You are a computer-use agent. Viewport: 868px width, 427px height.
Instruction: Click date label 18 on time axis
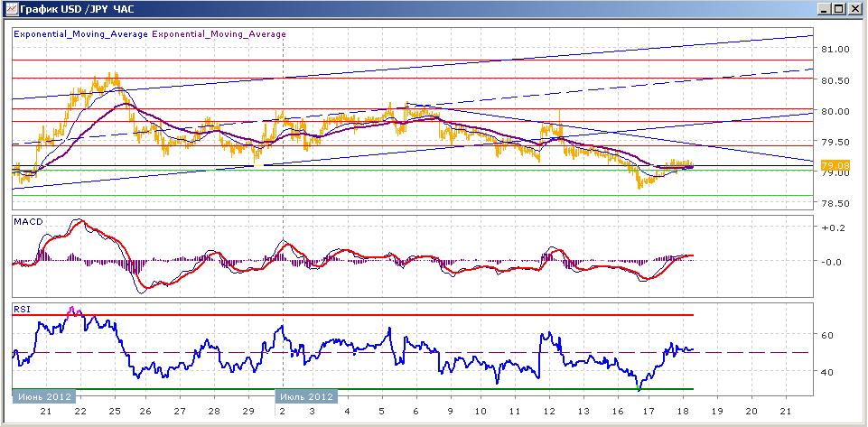point(683,412)
